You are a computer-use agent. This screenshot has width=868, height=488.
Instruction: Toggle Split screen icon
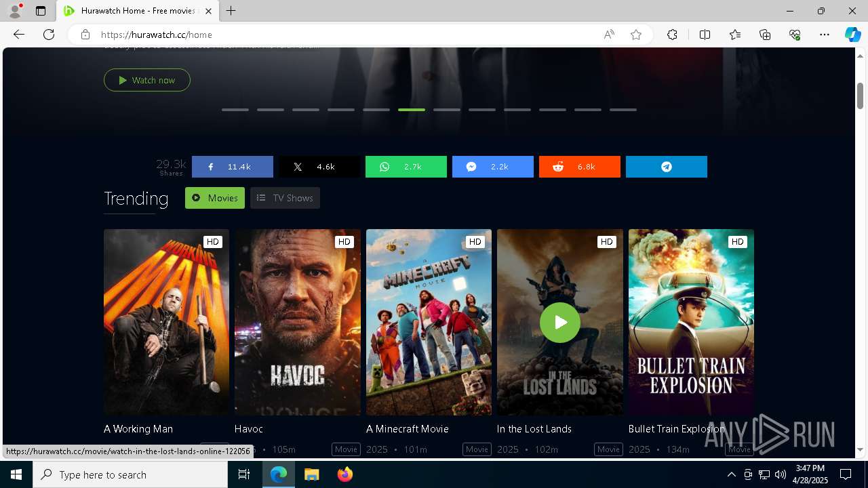(x=705, y=35)
